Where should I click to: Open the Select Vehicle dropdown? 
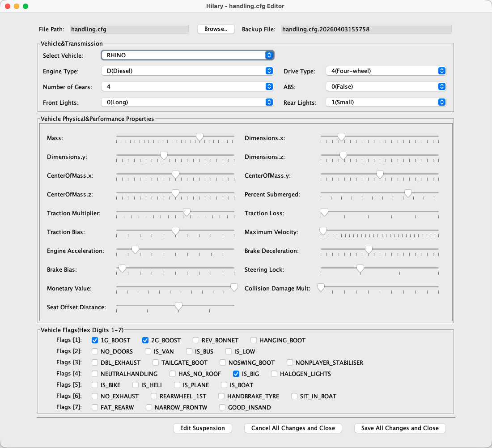pyautogui.click(x=187, y=55)
